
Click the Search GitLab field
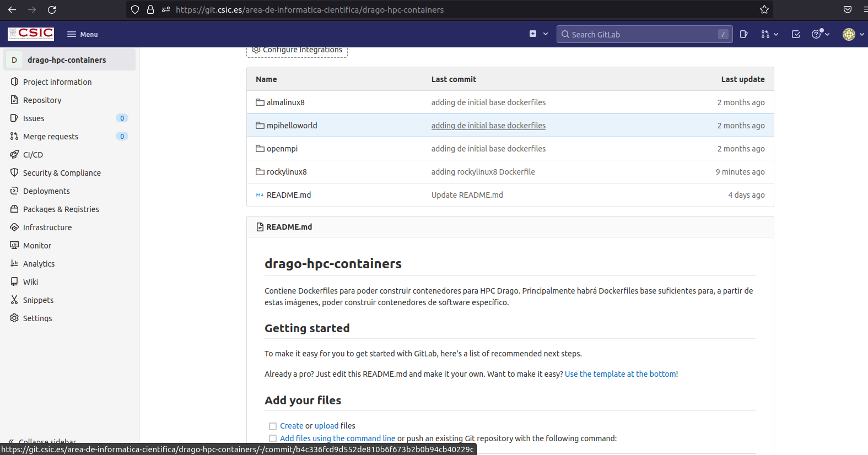(644, 34)
